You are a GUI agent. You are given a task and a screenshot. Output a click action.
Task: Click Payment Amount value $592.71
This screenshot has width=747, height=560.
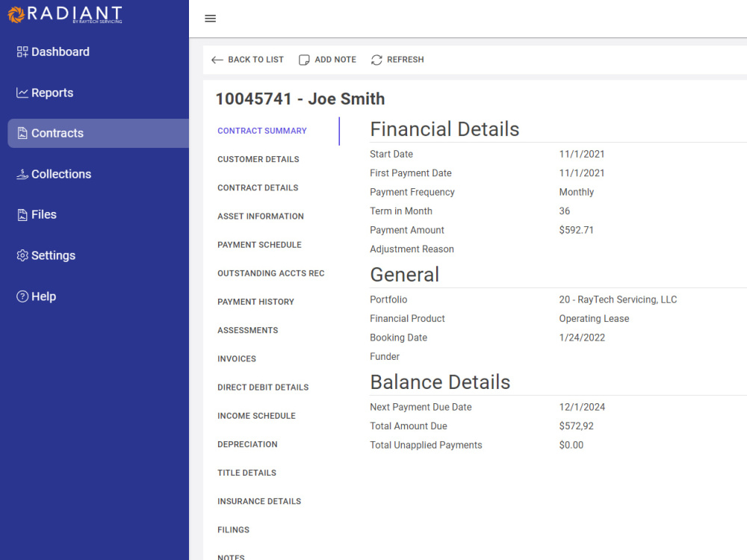pyautogui.click(x=577, y=231)
